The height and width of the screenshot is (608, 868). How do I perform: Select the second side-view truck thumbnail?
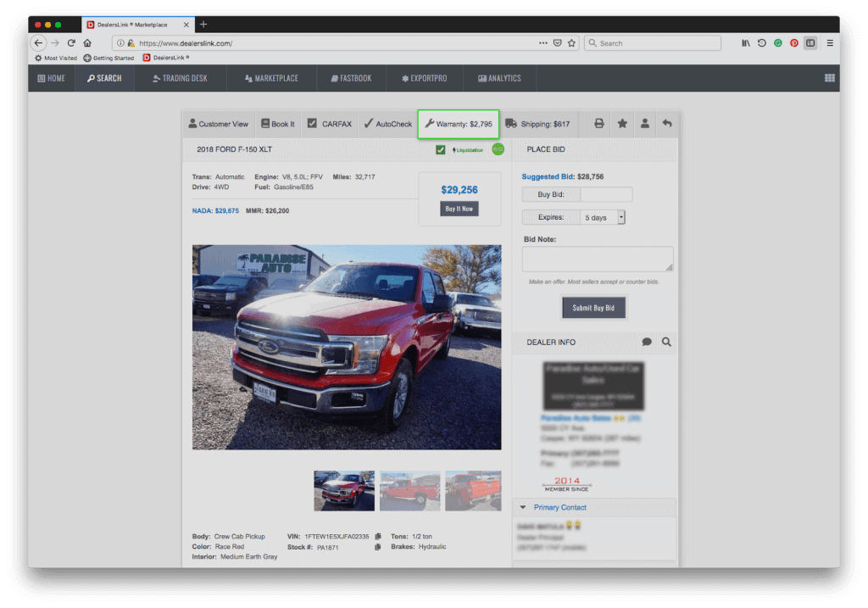[409, 491]
